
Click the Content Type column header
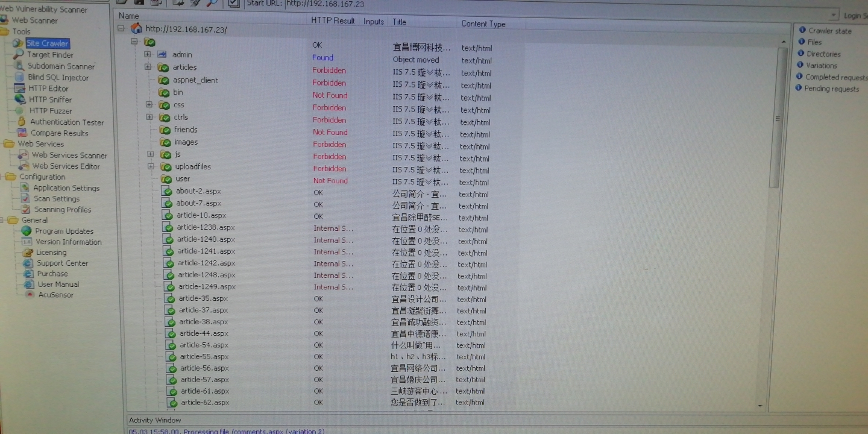pos(483,24)
